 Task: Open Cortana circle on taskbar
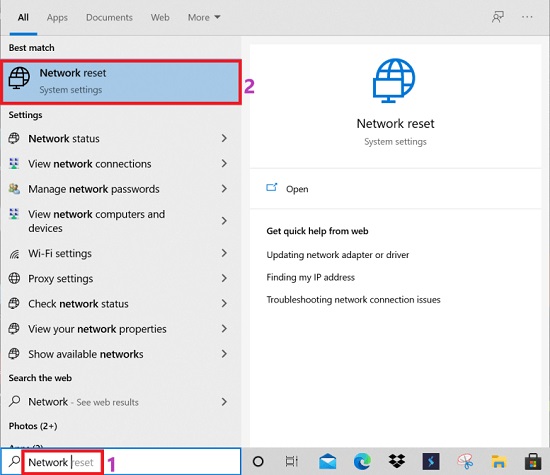pos(258,461)
